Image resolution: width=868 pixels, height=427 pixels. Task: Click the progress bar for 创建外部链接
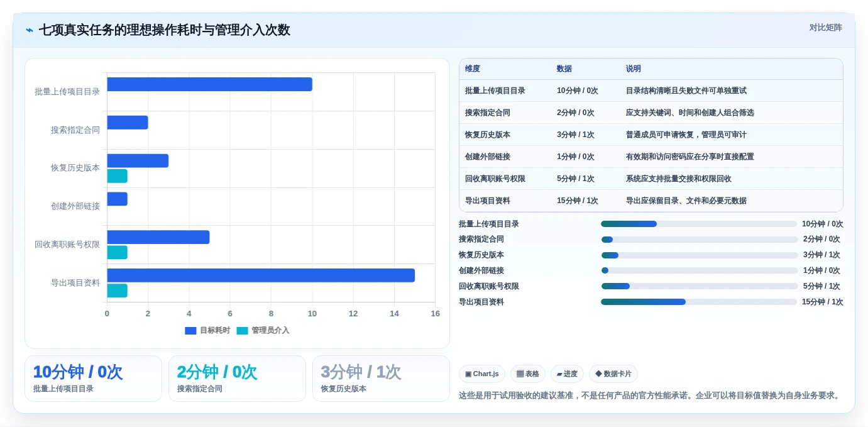click(x=700, y=270)
